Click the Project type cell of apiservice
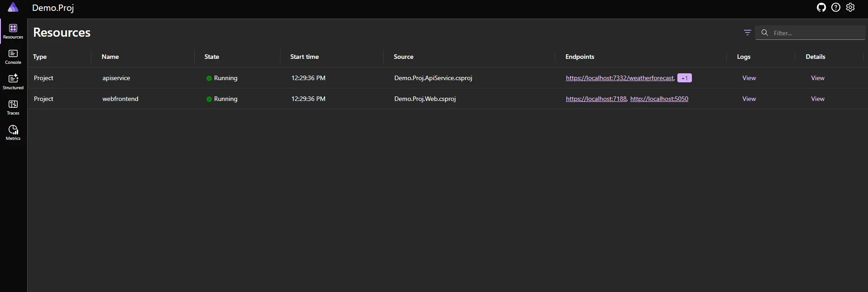This screenshot has height=292, width=868. click(43, 78)
